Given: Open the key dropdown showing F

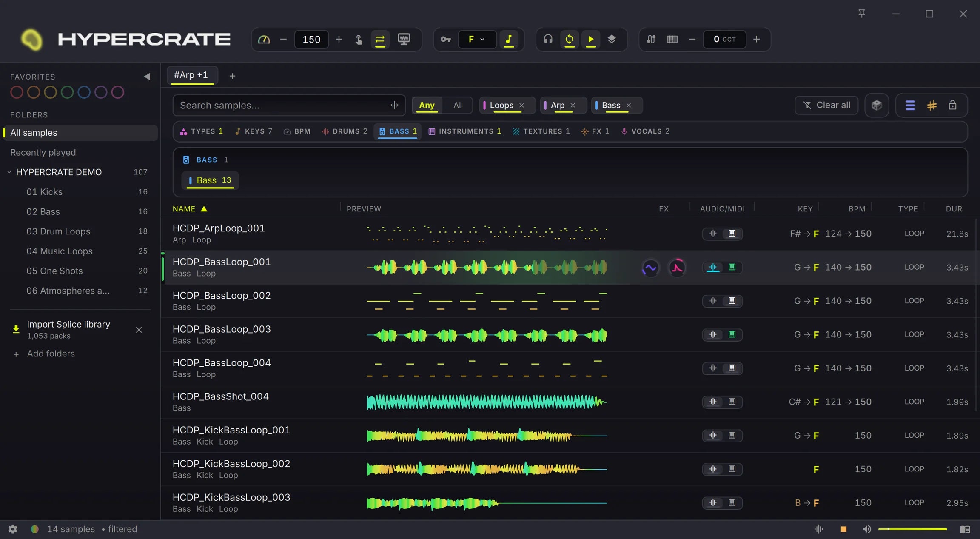Looking at the screenshot, I should 477,40.
